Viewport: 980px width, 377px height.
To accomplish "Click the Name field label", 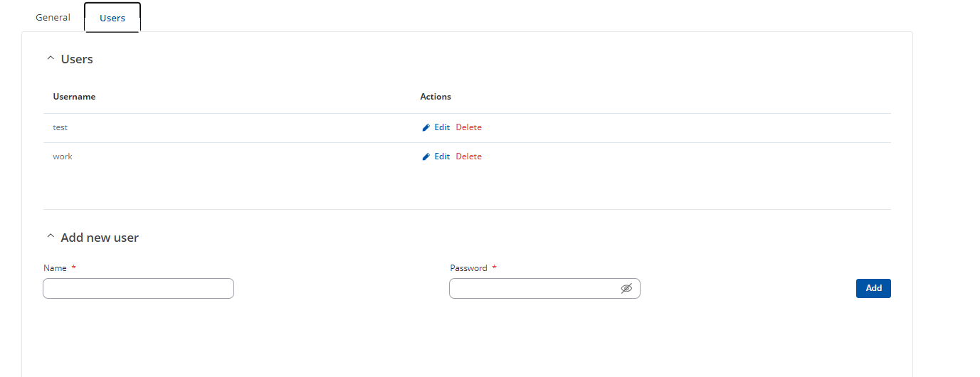I will click(55, 268).
